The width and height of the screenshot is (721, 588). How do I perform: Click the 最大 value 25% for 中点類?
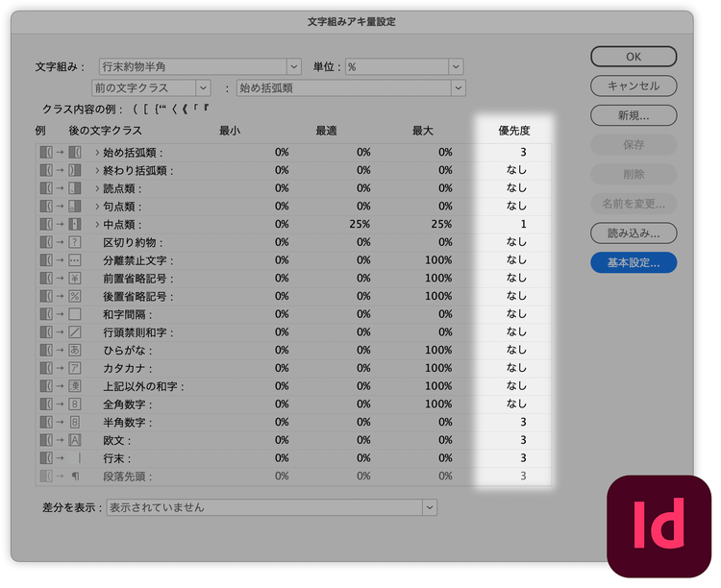tap(441, 224)
